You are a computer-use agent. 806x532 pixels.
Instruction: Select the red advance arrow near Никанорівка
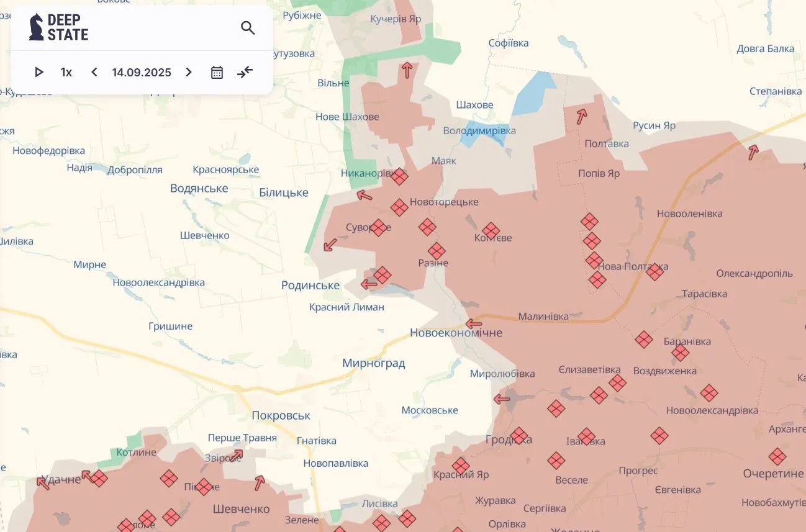pos(364,196)
